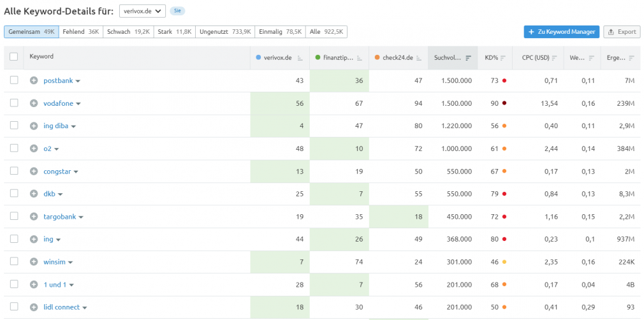Click the Sie badge next to domain
The image size is (644, 320).
[177, 11]
